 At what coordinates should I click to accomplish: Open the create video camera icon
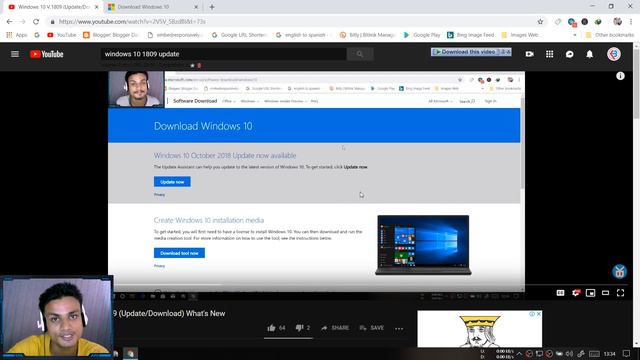click(529, 54)
